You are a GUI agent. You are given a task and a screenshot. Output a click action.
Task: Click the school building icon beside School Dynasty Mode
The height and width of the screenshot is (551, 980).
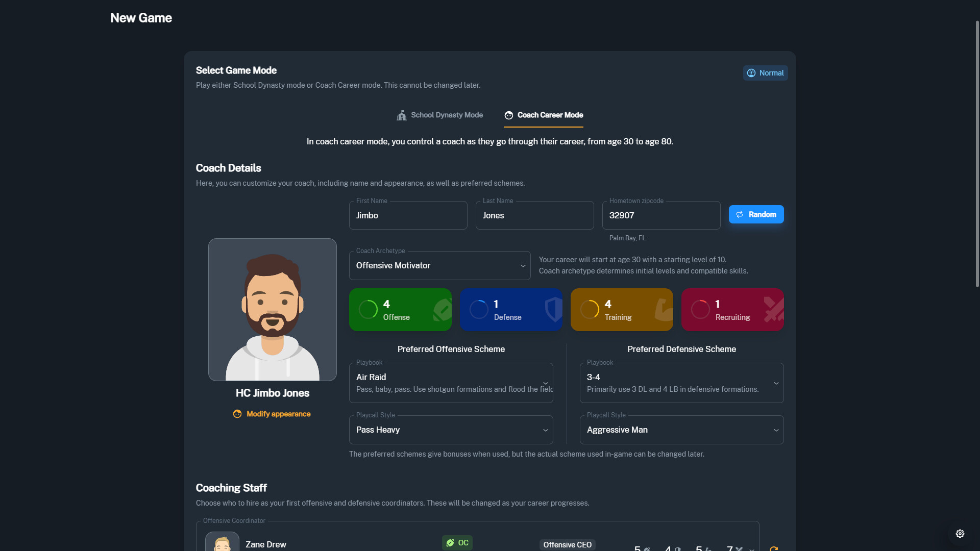click(402, 115)
